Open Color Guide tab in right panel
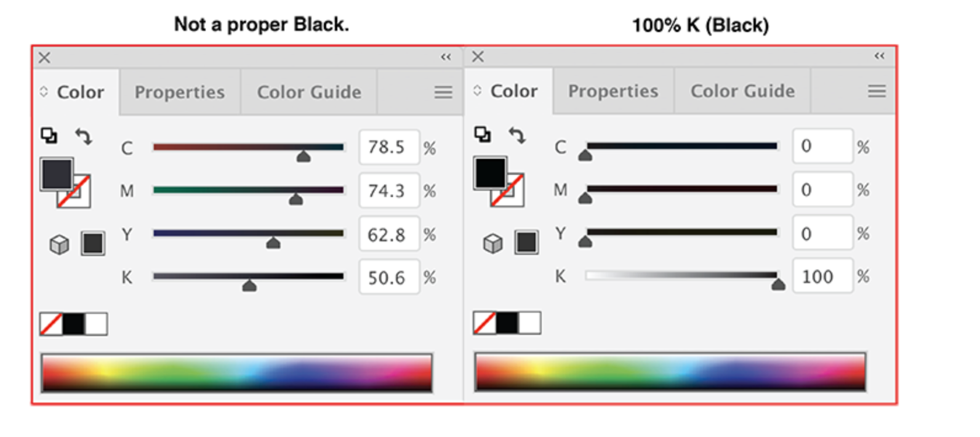 click(x=742, y=91)
